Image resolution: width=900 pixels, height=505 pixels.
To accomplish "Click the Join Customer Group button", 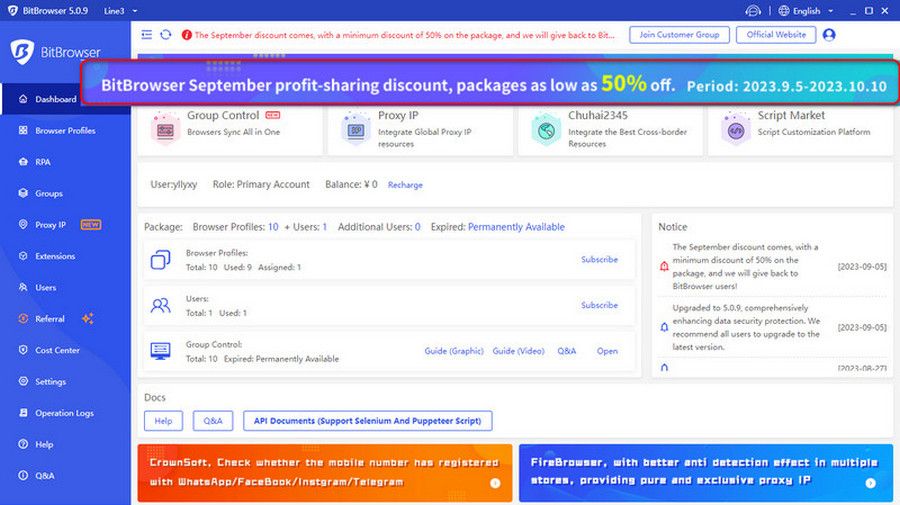I will 679,35.
